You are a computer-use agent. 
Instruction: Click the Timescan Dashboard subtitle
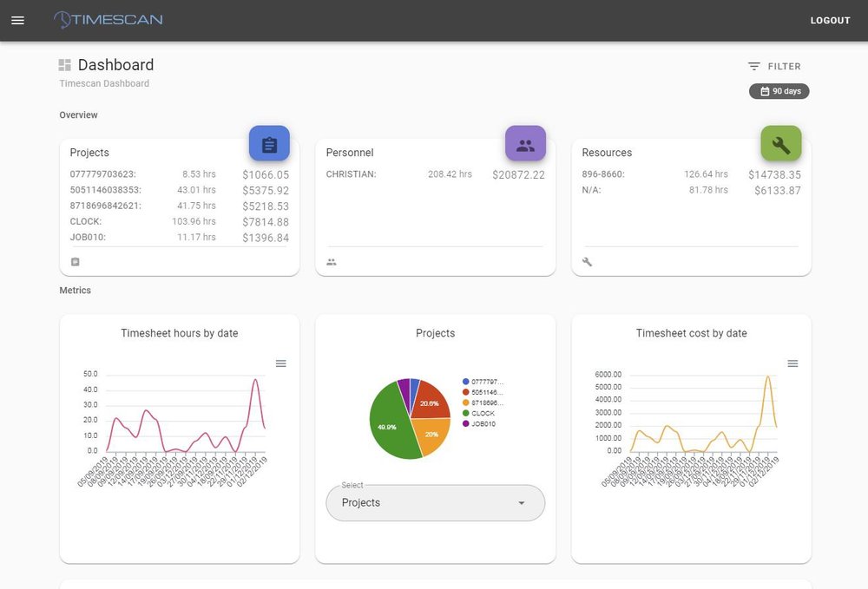[x=104, y=83]
